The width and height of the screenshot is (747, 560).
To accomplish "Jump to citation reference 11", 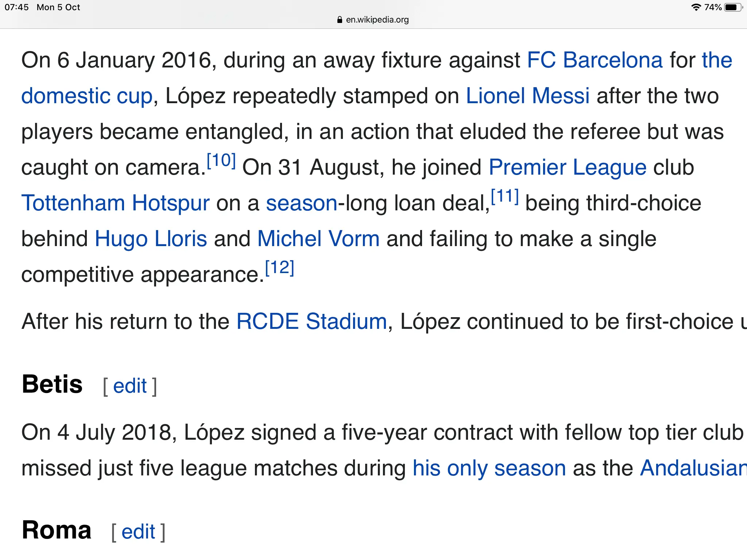I will (x=505, y=196).
